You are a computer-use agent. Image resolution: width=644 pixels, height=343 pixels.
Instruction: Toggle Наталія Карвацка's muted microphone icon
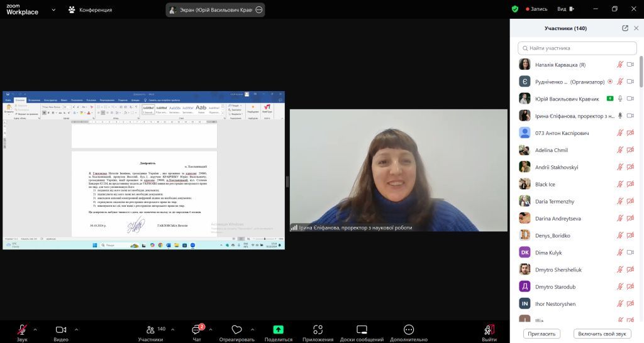619,65
